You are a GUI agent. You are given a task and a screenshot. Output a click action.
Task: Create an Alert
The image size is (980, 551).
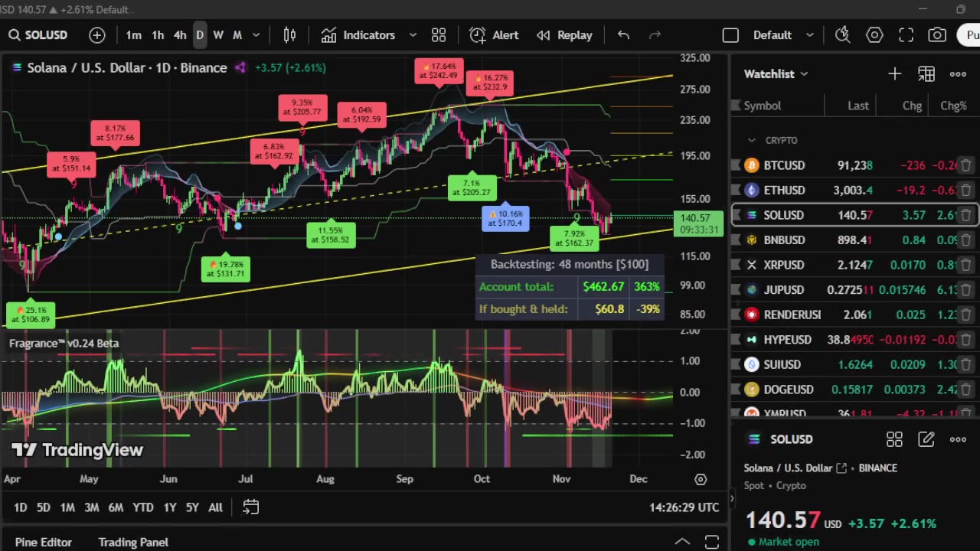click(495, 35)
